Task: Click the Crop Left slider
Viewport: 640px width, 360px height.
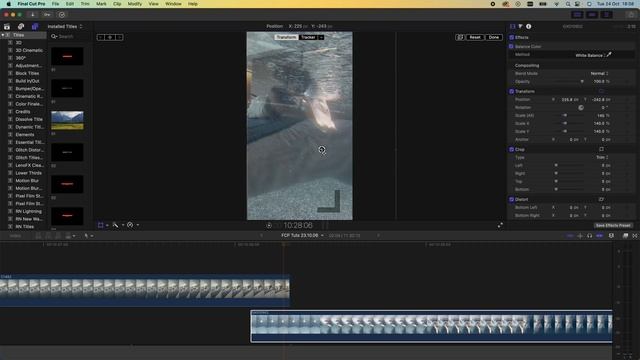Action: click(x=569, y=165)
